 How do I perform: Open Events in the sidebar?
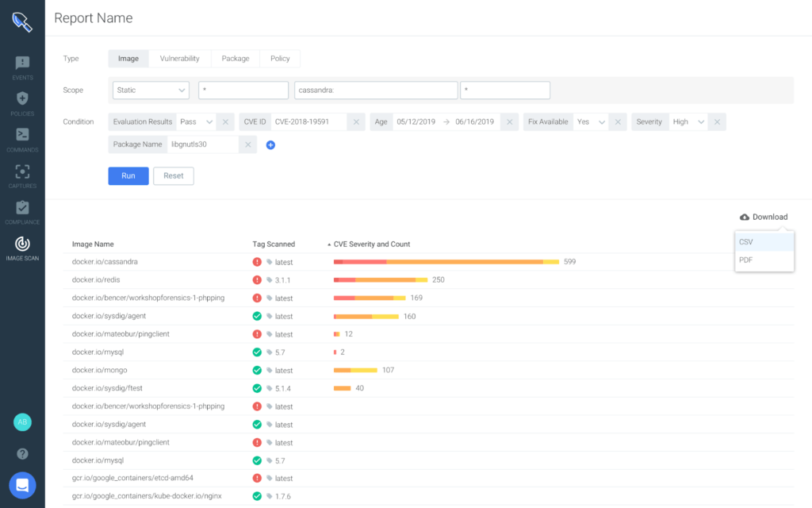point(22,67)
